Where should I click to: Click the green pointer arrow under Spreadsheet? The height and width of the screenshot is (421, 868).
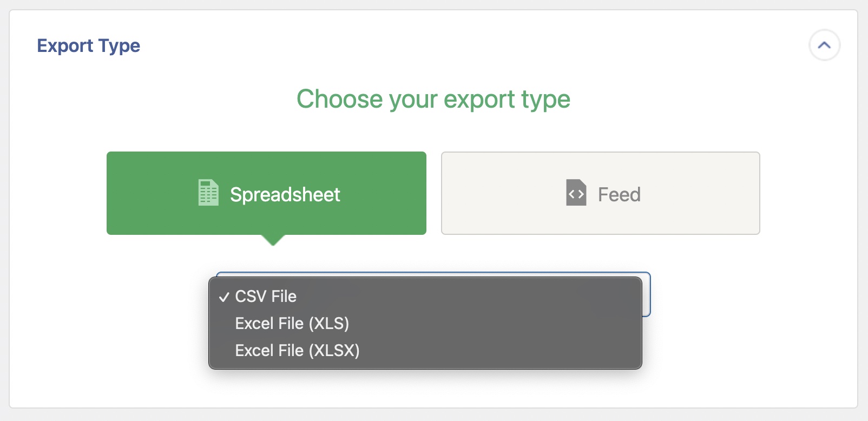[273, 240]
